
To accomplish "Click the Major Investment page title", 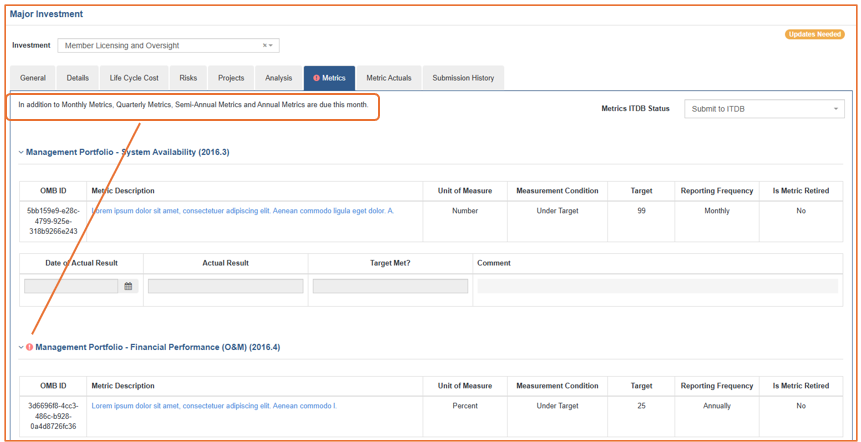I will pyautogui.click(x=46, y=14).
